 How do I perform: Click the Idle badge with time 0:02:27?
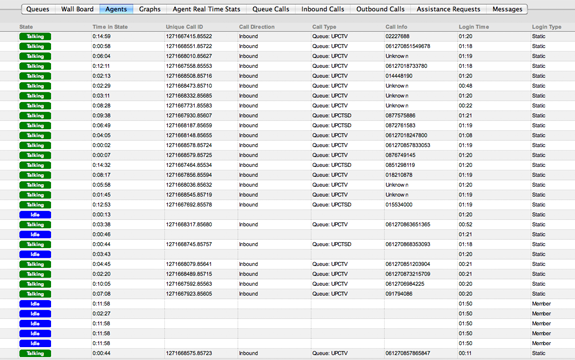click(35, 313)
